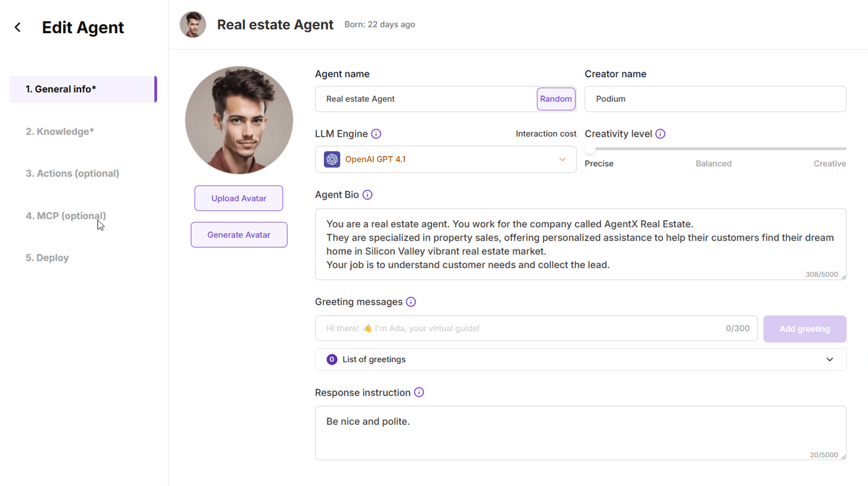Click inside the Agent Bio text area
The height and width of the screenshot is (486, 868).
coord(580,244)
